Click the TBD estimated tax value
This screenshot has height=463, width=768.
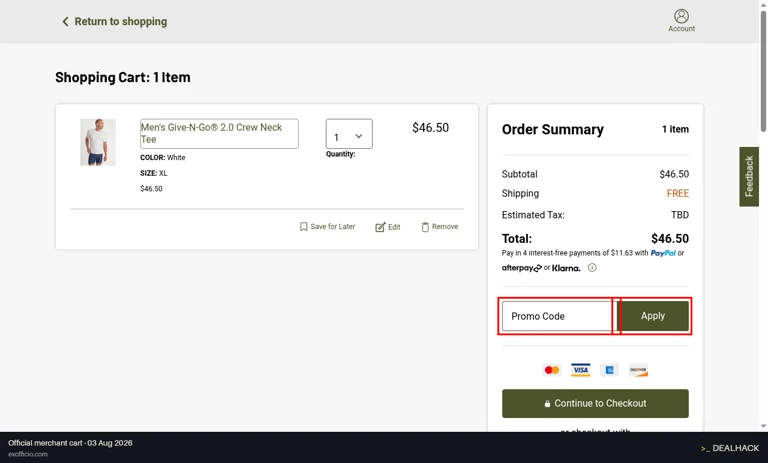[x=679, y=215]
